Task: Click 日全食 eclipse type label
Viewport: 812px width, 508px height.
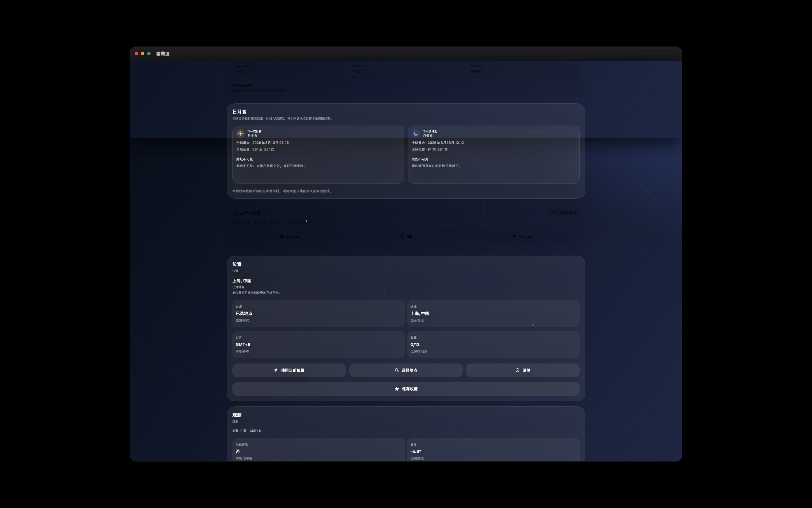Action: click(252, 136)
